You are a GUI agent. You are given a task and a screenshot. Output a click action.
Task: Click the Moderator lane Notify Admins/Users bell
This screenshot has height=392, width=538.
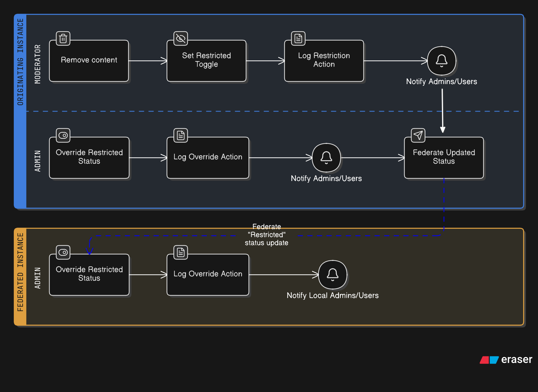point(442,61)
